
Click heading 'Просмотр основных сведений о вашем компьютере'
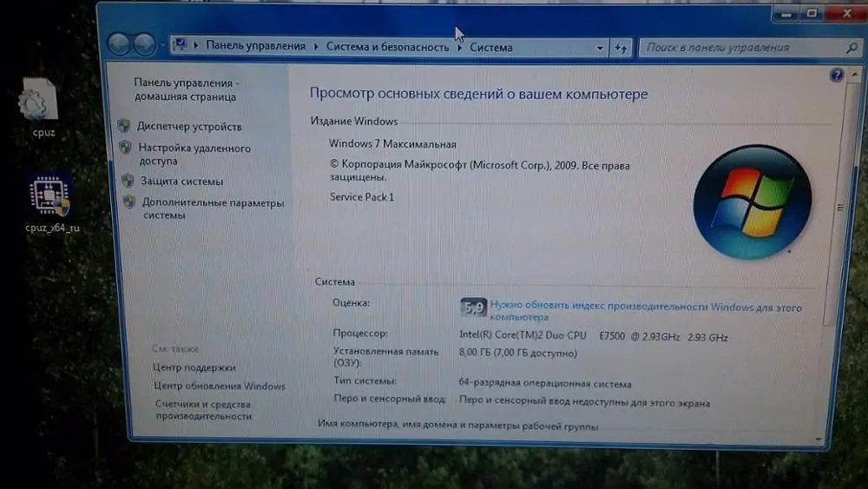(478, 94)
